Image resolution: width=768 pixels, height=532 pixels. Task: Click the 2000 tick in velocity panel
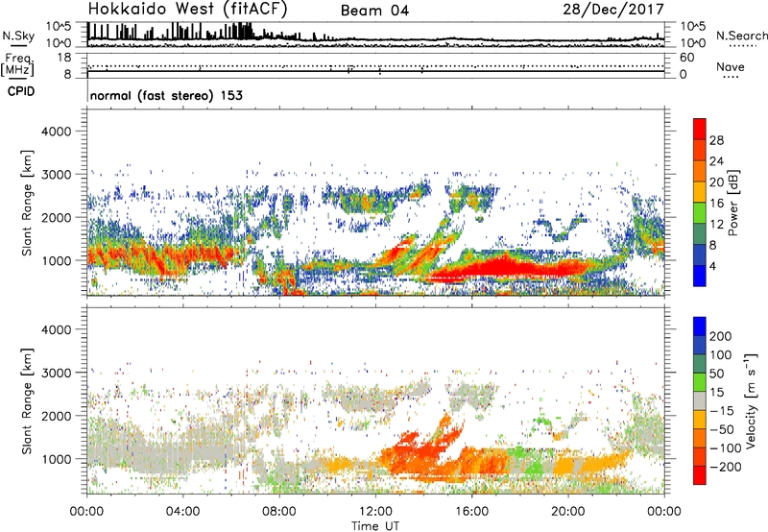[56, 416]
